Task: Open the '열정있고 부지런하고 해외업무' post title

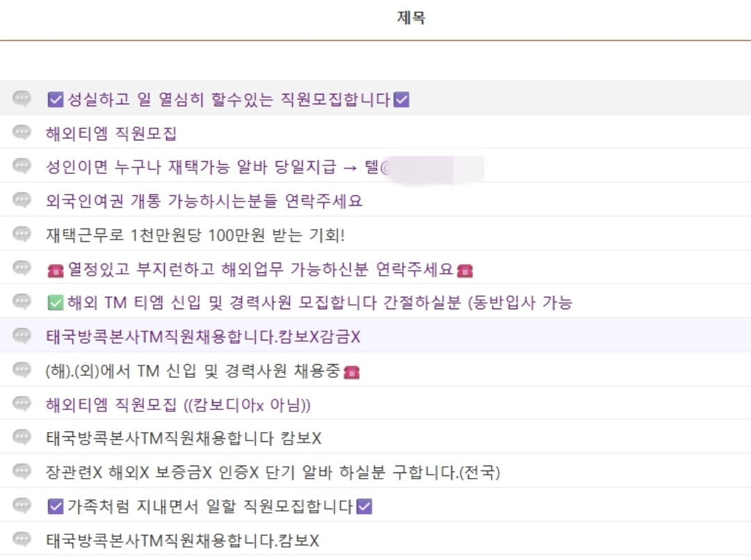Action: coord(259,270)
